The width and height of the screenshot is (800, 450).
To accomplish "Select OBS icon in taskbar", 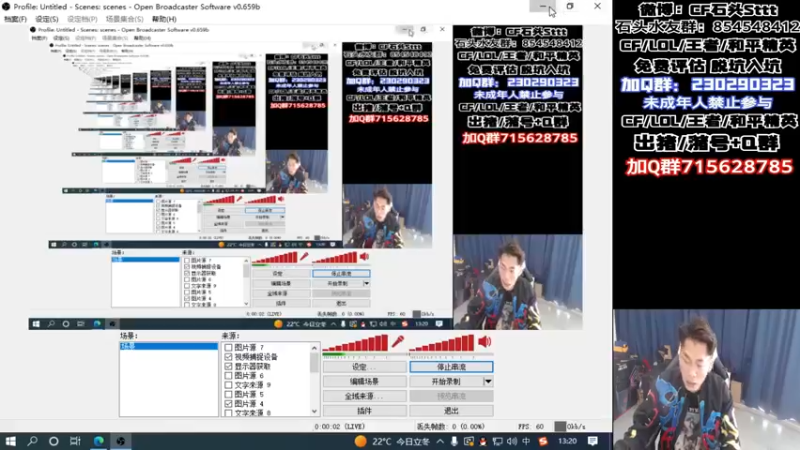I will coord(120,441).
